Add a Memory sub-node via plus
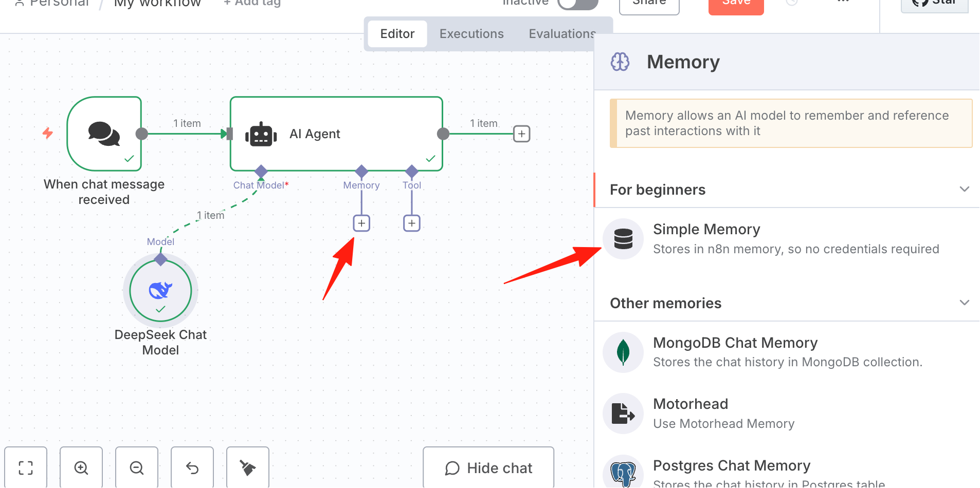980x488 pixels. (361, 223)
